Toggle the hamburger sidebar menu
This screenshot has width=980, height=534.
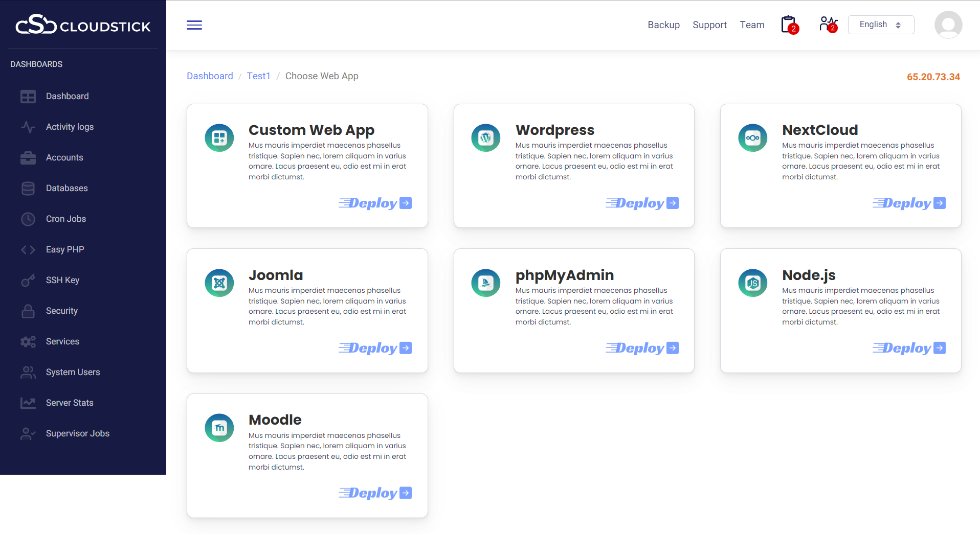point(194,25)
